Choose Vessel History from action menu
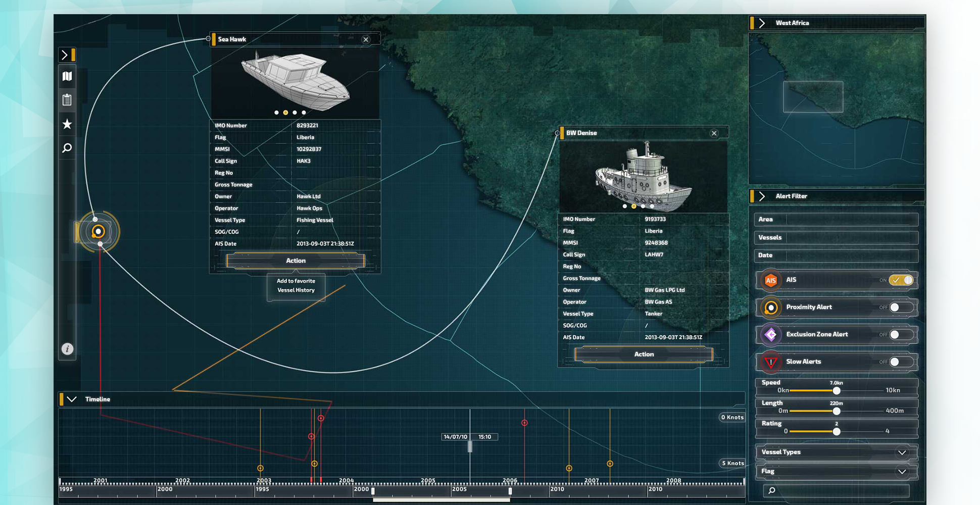The width and height of the screenshot is (980, 505). pyautogui.click(x=296, y=290)
